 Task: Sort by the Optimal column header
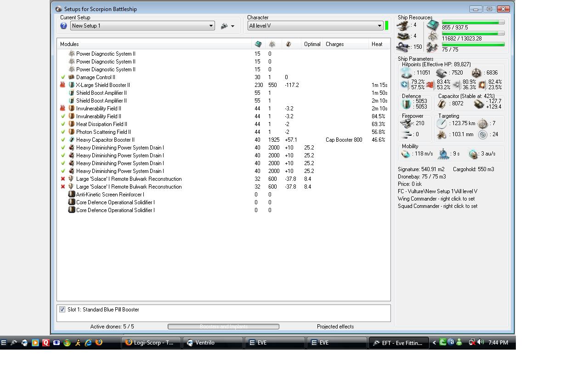coord(312,44)
